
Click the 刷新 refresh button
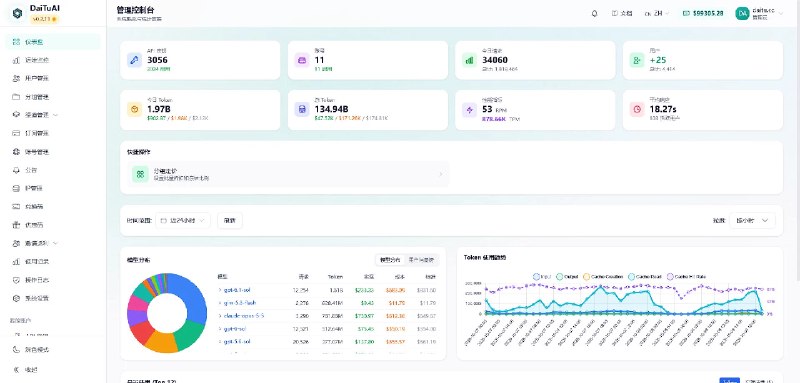(230, 220)
